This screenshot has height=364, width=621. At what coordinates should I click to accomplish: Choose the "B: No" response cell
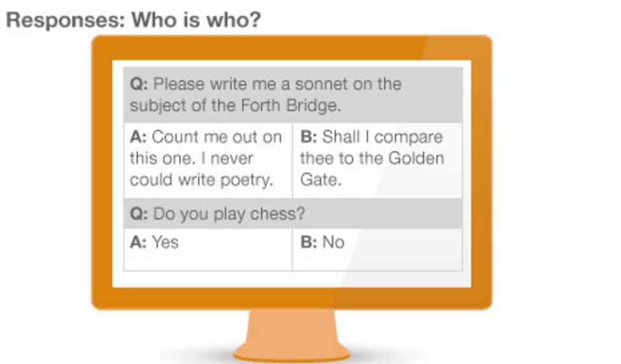[377, 249]
